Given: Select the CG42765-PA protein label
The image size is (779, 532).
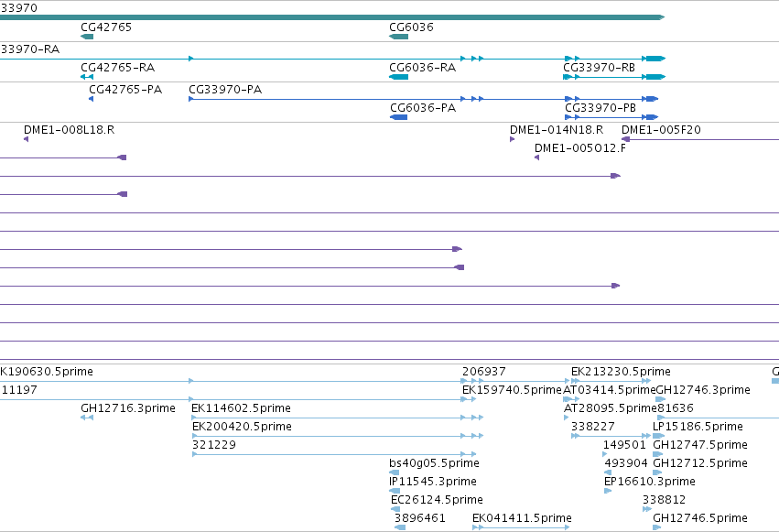Looking at the screenshot, I should [125, 90].
